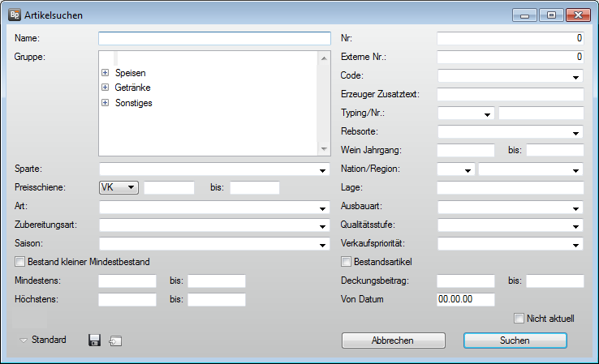Click the save floppy disk icon
Image resolution: width=599 pixels, height=364 pixels.
coord(94,340)
